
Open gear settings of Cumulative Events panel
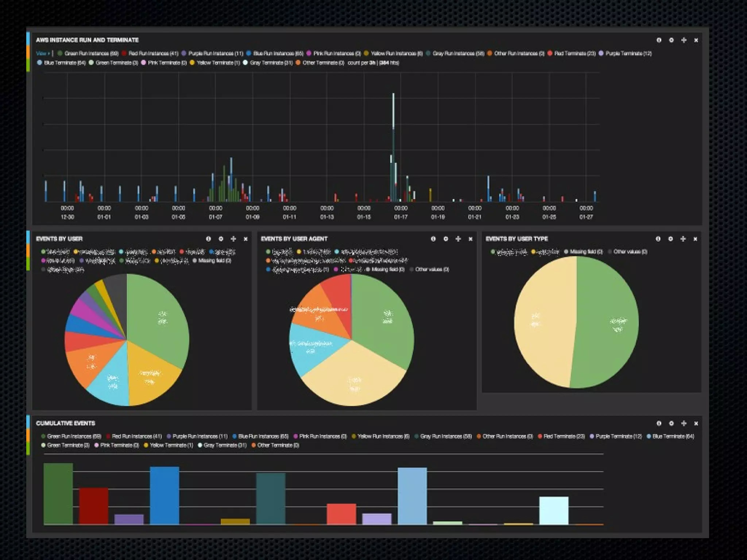[671, 423]
